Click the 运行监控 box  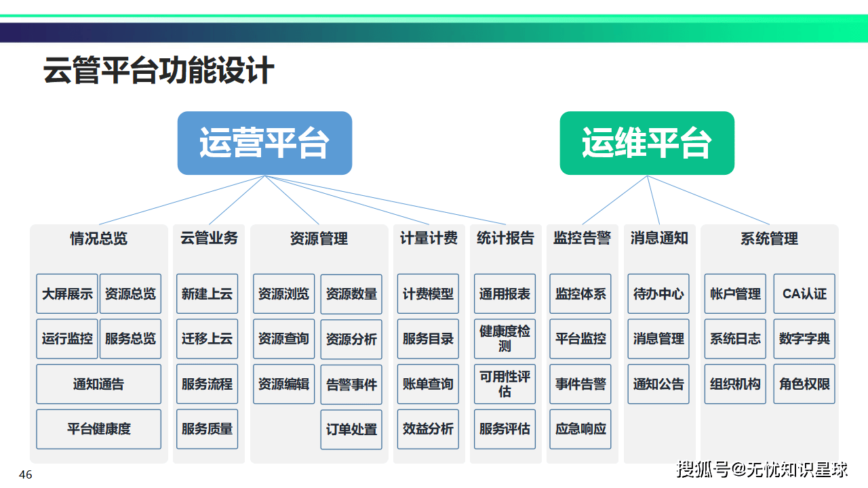[67, 339]
